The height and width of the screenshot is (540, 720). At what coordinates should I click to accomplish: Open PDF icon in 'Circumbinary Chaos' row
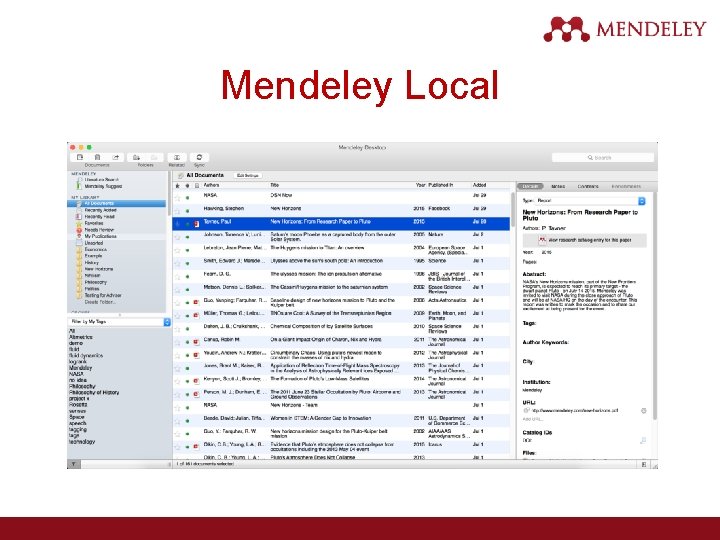click(x=196, y=355)
